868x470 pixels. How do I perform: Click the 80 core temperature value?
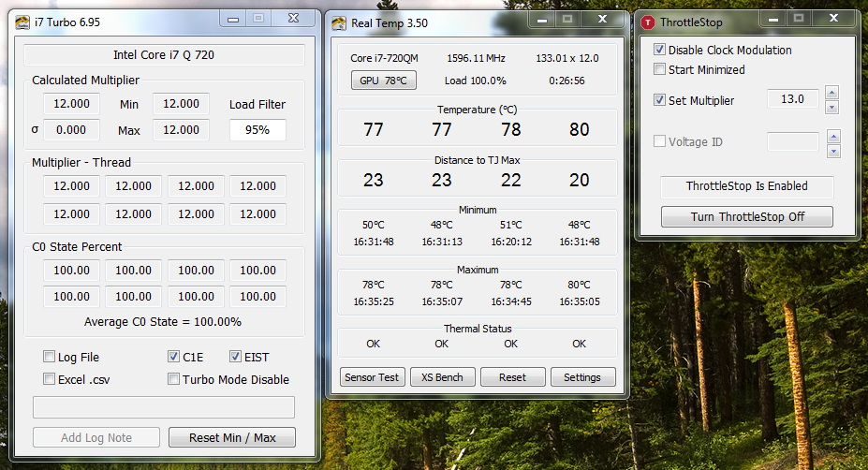coord(579,129)
